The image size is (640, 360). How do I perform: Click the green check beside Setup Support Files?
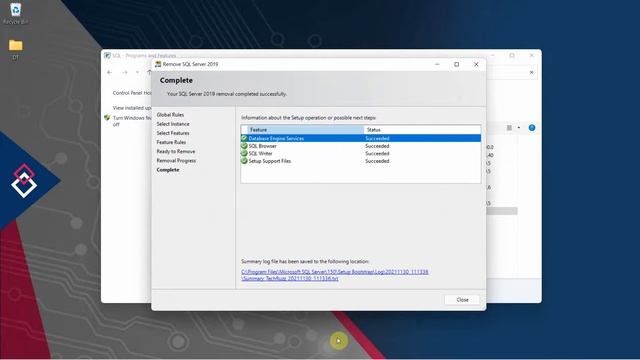[244, 161]
